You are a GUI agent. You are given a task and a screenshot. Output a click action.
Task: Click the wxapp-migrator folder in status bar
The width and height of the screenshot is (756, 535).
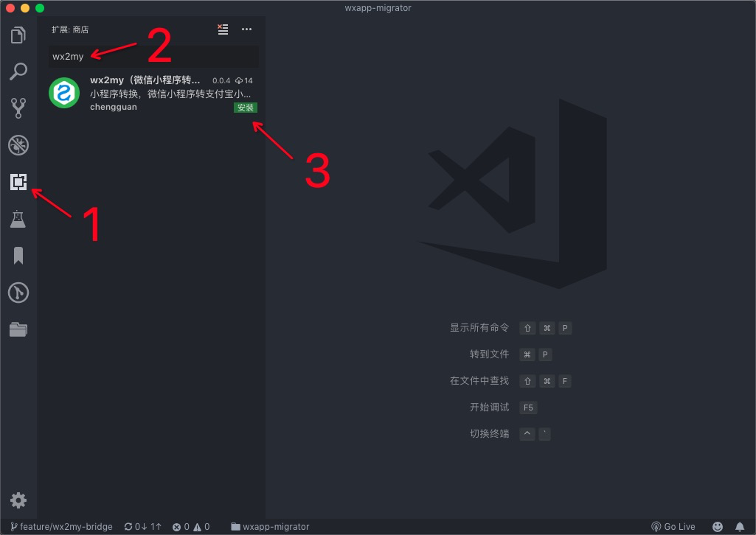click(270, 527)
